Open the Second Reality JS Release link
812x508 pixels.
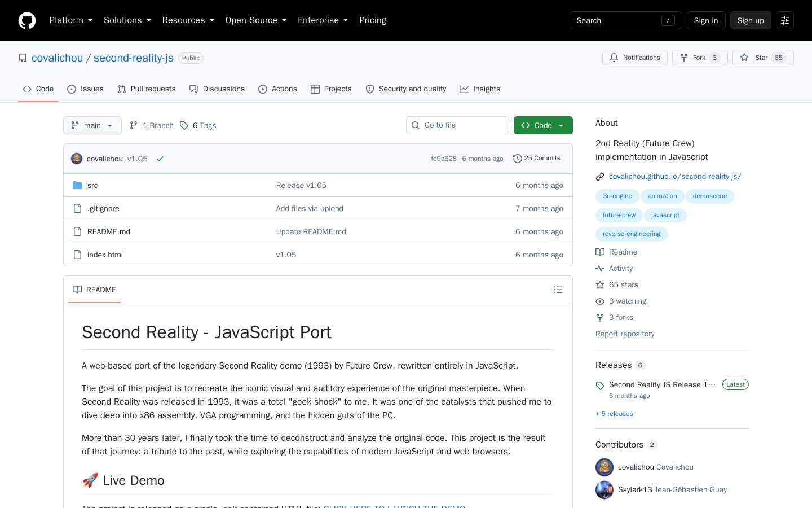coord(662,385)
